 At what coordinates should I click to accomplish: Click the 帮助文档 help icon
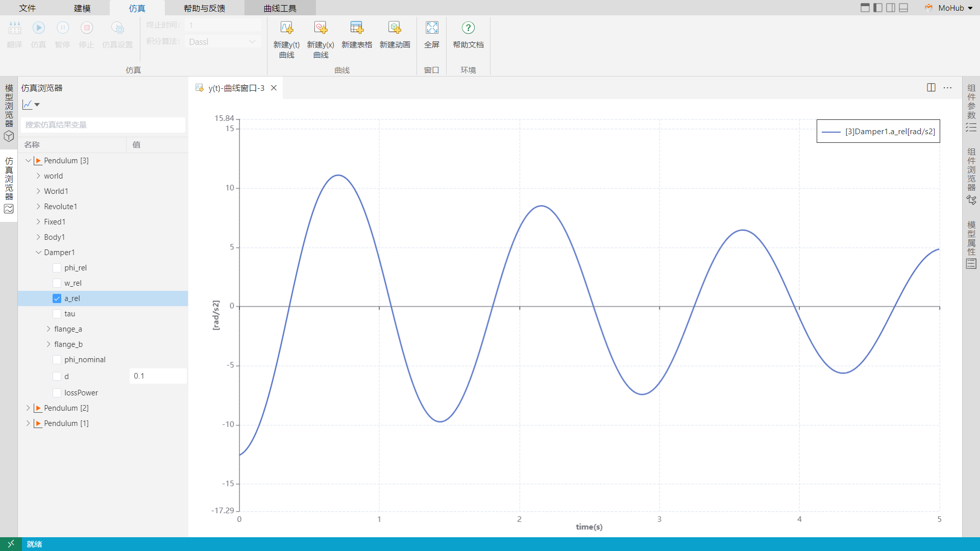469,28
